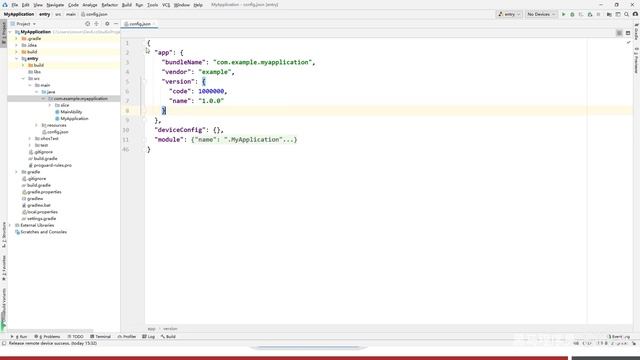Click the Project Structure icon in the toolbar

[609, 14]
